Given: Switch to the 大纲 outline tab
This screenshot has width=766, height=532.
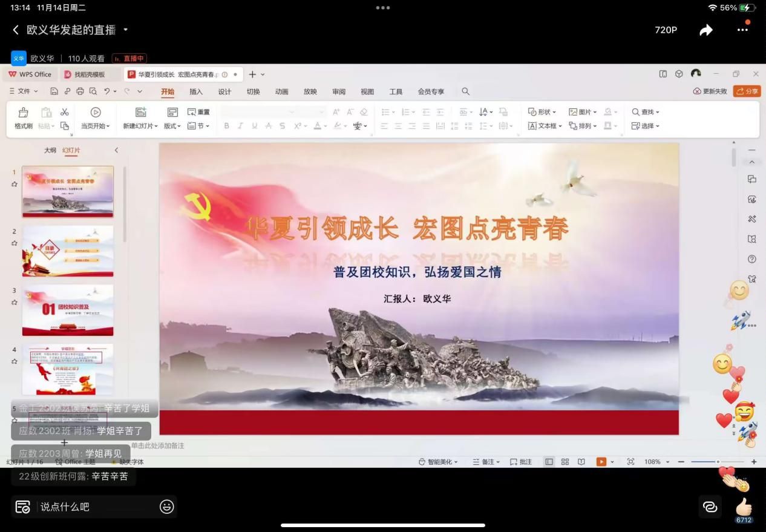Looking at the screenshot, I should coord(50,150).
